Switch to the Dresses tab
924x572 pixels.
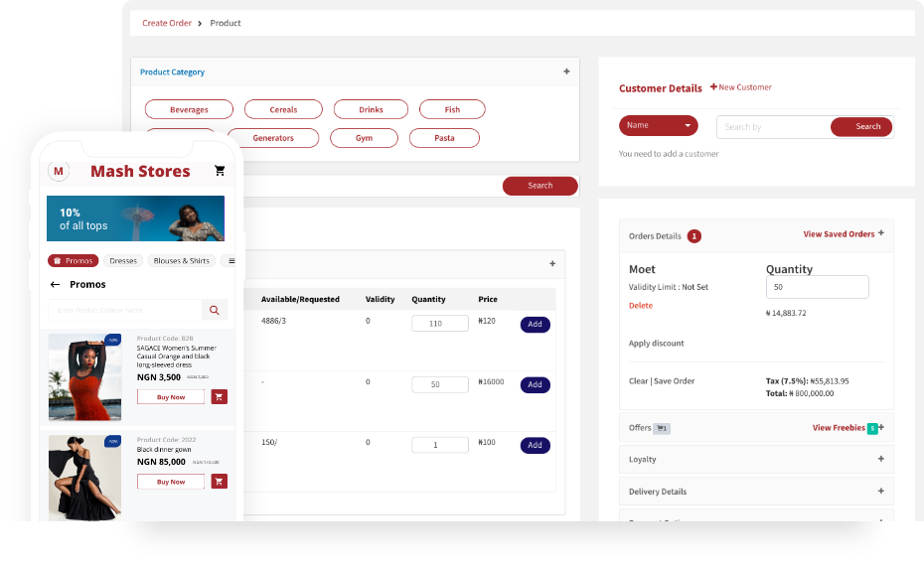(123, 261)
